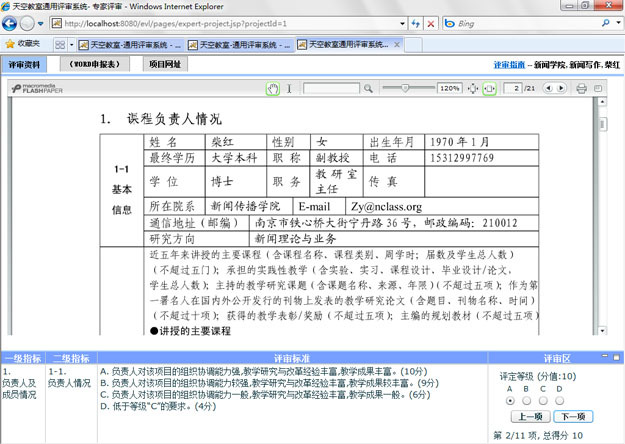This screenshot has width=625, height=444.
Task: Switch to the second 天空教室 browser tab
Action: 240,45
